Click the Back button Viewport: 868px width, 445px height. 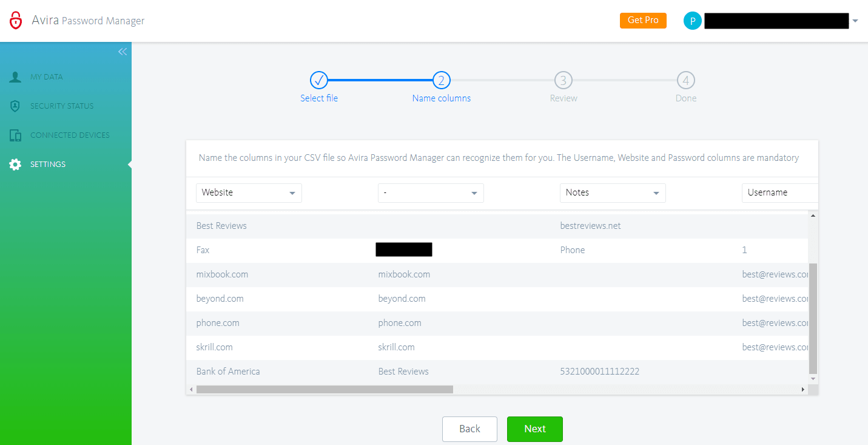point(469,429)
